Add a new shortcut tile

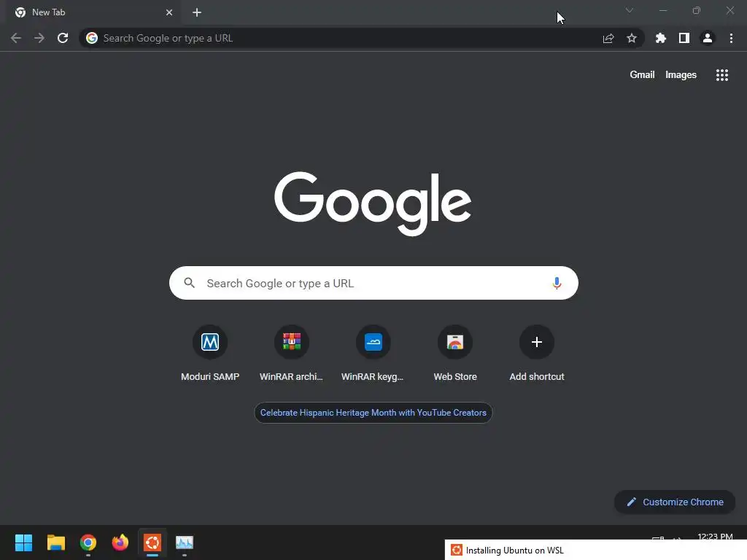coord(537,354)
